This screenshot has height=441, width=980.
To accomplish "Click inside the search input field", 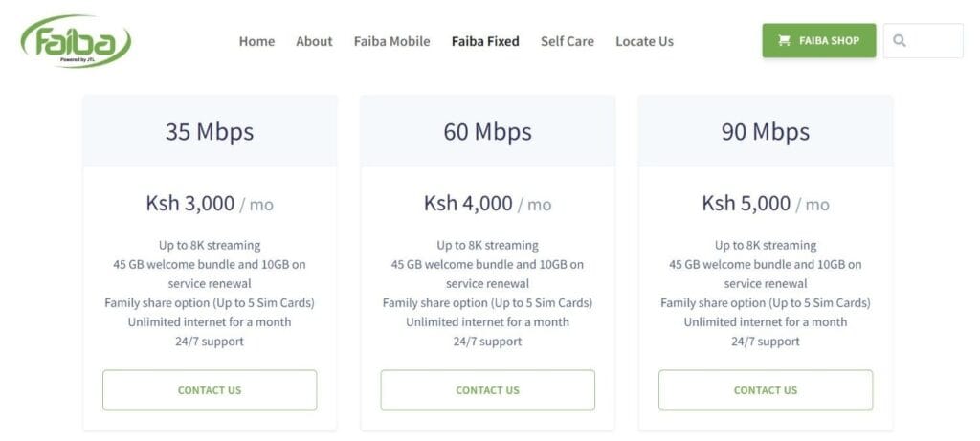I will click(x=933, y=41).
